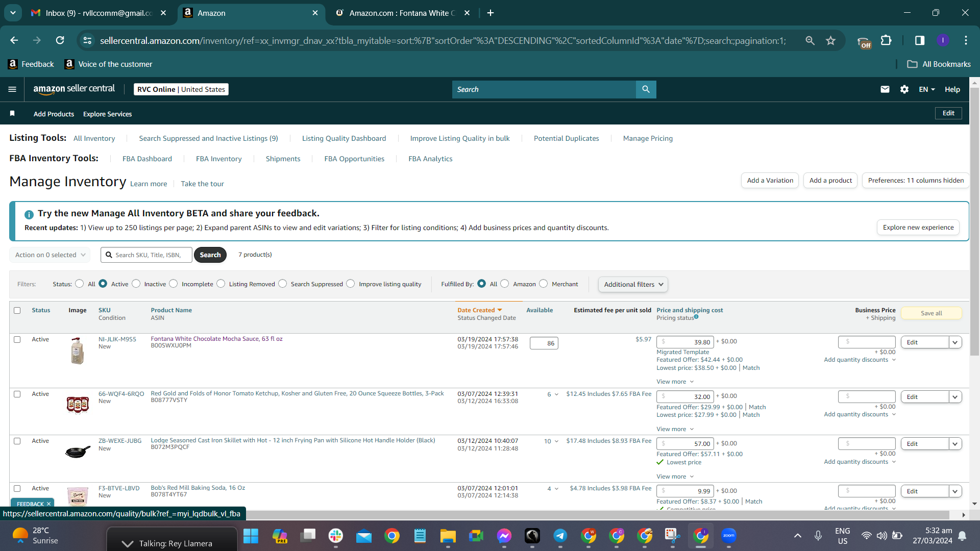Choose the Search Suppressed status filter
Viewport: 980px width, 551px height.
[x=283, y=284]
